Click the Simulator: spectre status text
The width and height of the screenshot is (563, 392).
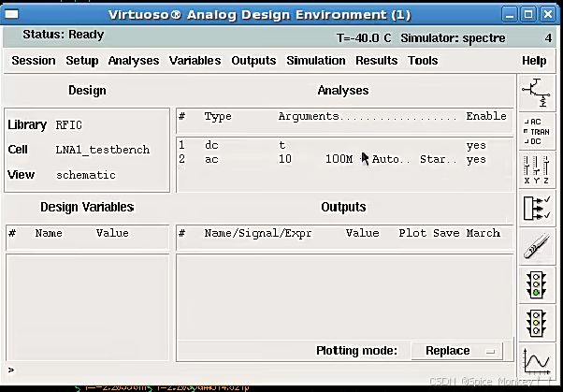point(453,38)
